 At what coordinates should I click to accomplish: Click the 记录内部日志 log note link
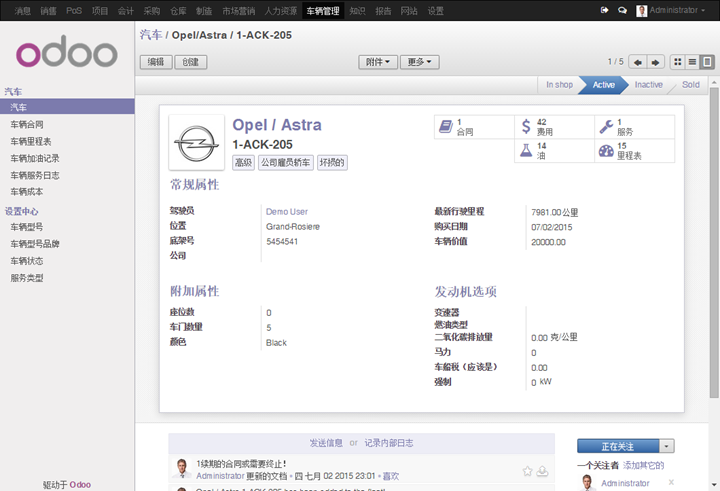pos(388,443)
